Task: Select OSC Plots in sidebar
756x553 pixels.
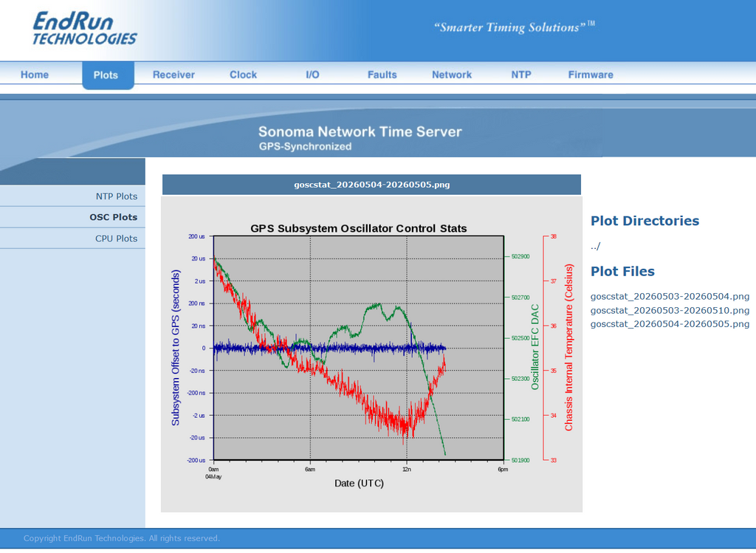Action: [72, 217]
